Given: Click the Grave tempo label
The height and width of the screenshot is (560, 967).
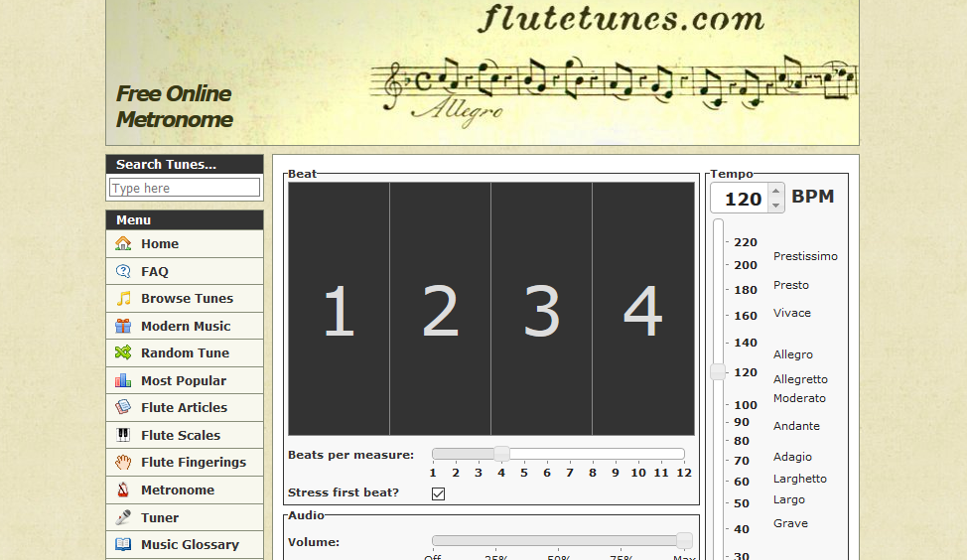Looking at the screenshot, I should click(790, 523).
